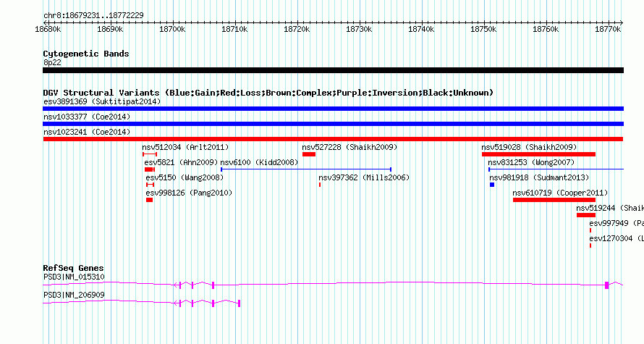644x344 pixels.
Task: Select the 18690k ruler label
Action: click(x=110, y=29)
